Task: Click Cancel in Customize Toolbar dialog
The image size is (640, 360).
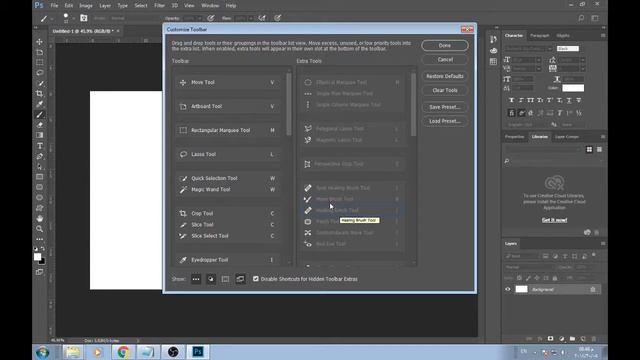Action: (x=445, y=60)
